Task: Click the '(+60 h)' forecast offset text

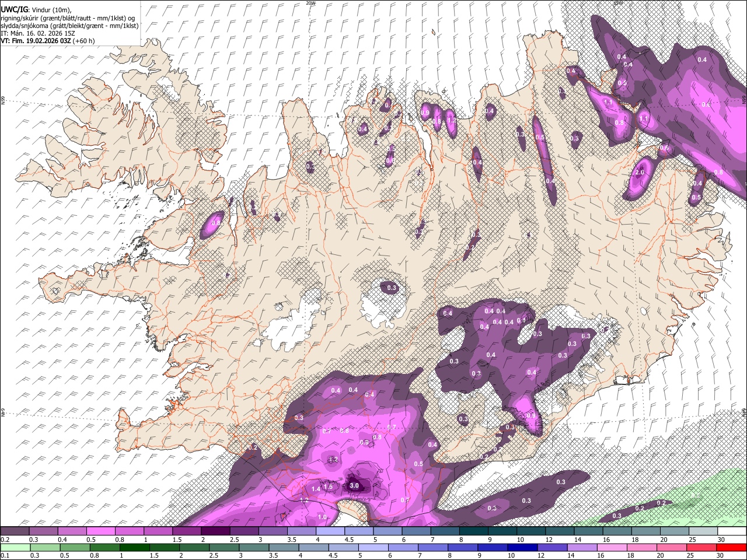Action: 84,41
